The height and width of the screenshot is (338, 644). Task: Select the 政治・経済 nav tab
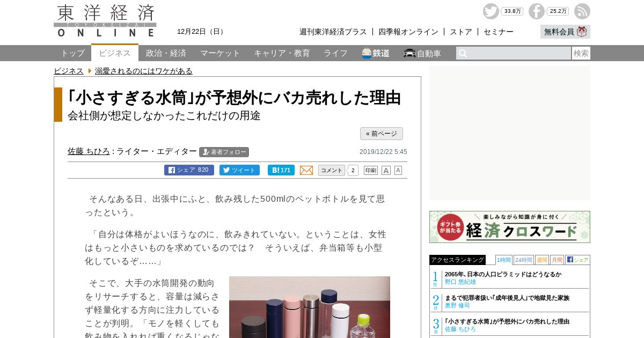(x=166, y=53)
